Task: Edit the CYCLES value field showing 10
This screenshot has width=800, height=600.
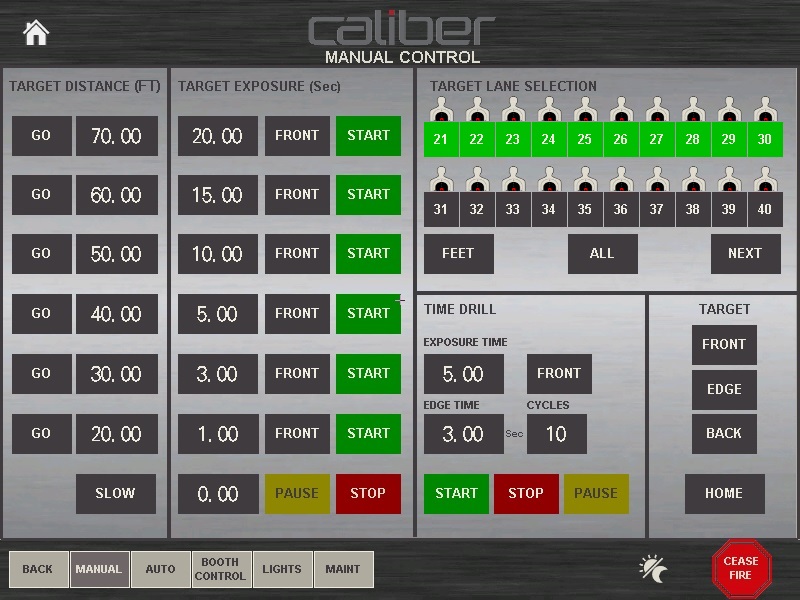Action: [x=557, y=434]
